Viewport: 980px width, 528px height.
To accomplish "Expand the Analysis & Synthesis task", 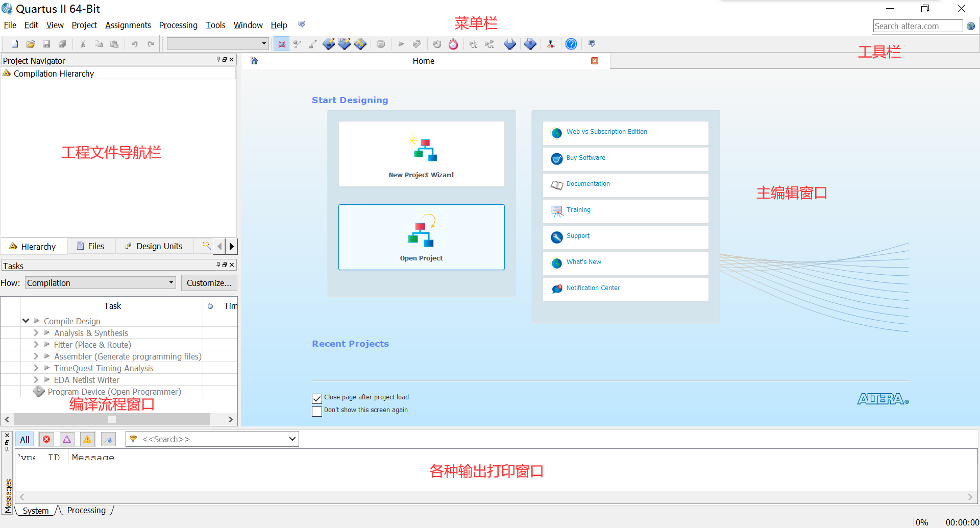I will (x=36, y=332).
